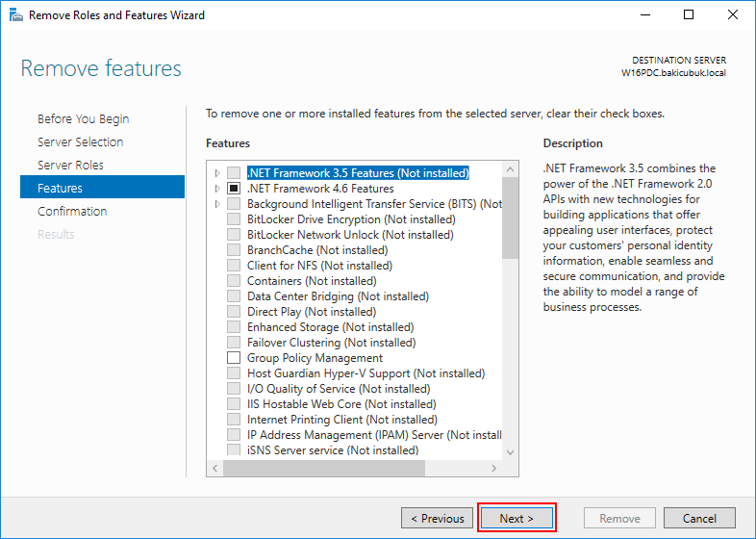Click the horizontal scroll right arrow
Image resolution: width=756 pixels, height=539 pixels.
point(493,468)
